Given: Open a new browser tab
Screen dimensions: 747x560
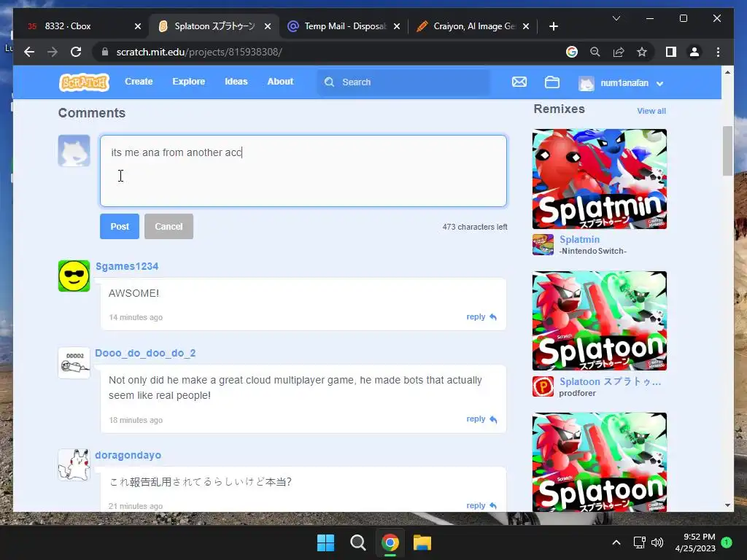Looking at the screenshot, I should (553, 26).
